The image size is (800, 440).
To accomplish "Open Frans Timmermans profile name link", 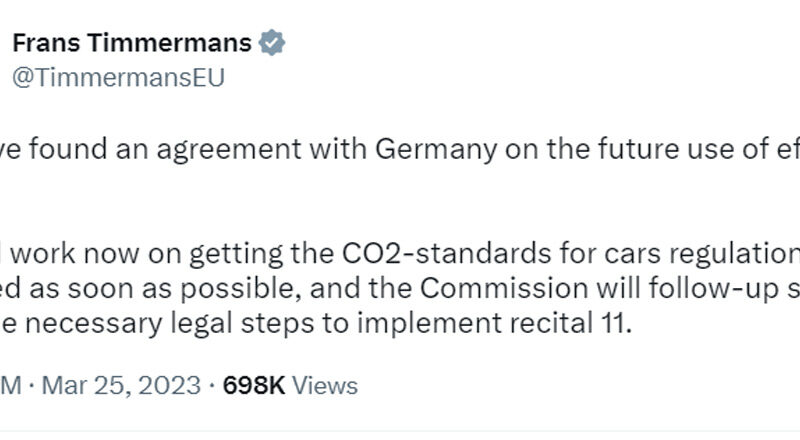I will (x=131, y=43).
